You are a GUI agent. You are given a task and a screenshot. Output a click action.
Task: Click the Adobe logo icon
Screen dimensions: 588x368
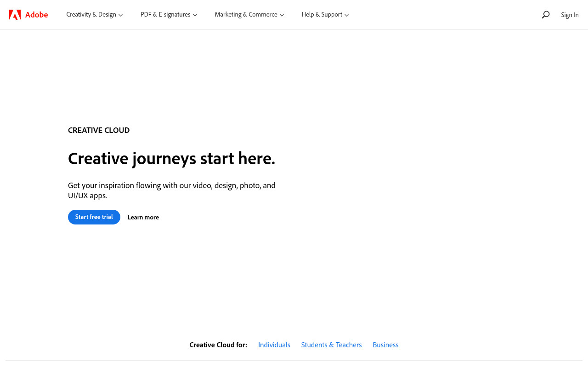point(15,15)
